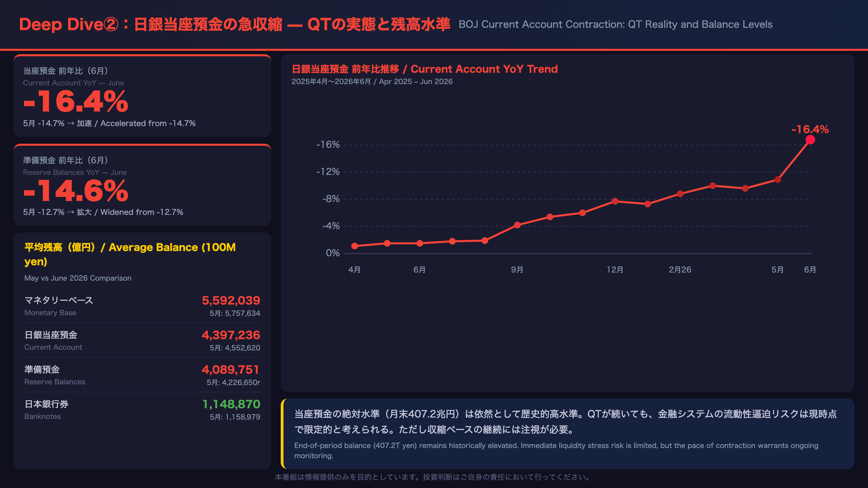The width and height of the screenshot is (868, 488).
Task: Click the English 'End-of-period balance' commentary
Action: tap(556, 451)
